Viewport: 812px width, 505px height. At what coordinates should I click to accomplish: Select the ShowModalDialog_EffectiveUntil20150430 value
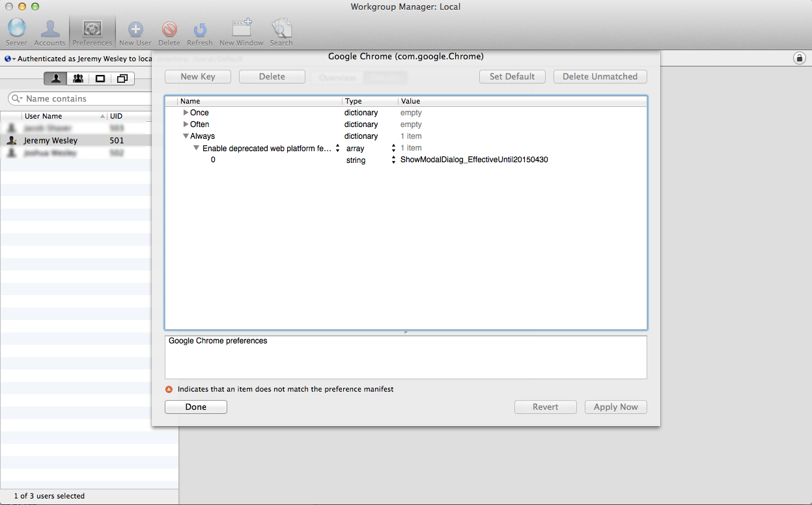click(474, 160)
